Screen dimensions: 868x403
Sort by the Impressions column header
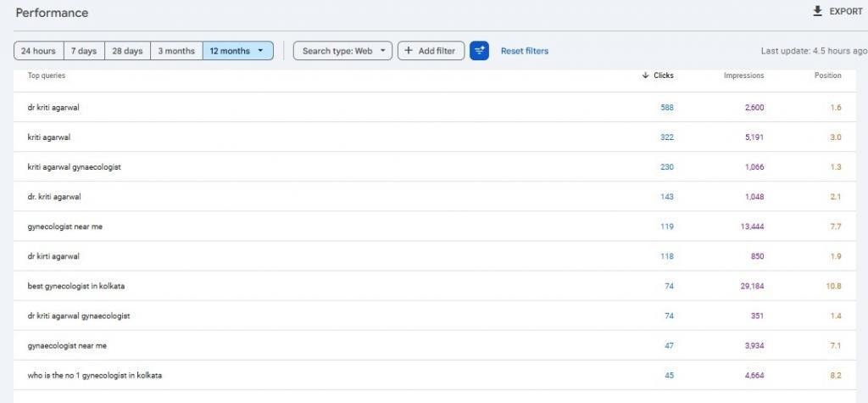tap(744, 76)
